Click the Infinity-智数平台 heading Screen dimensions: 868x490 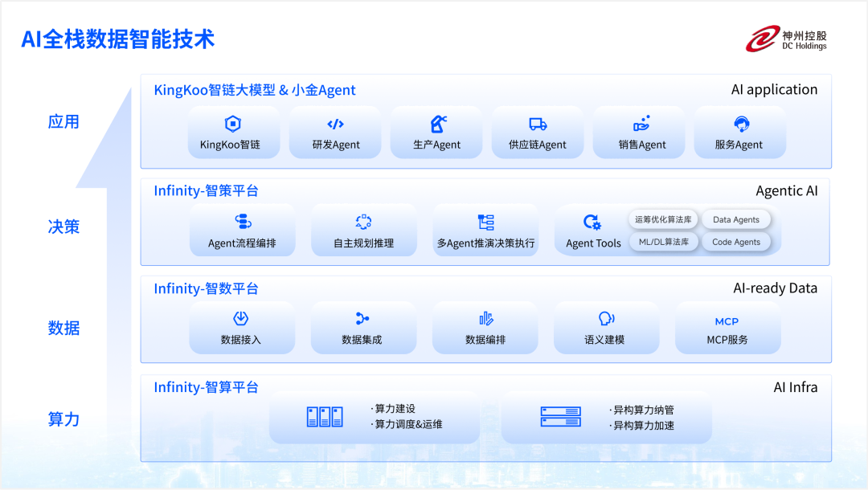[x=206, y=288]
